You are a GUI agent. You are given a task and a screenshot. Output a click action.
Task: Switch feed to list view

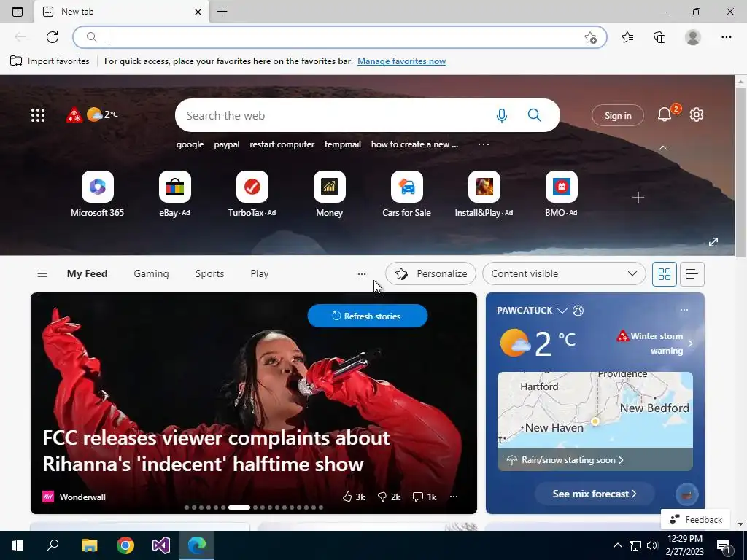[692, 274]
